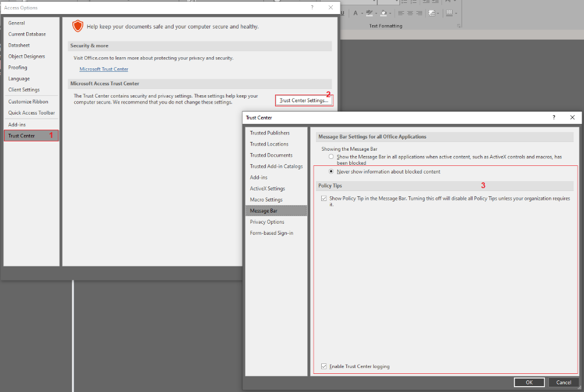The width and height of the screenshot is (584, 392).
Task: Open Current Database options
Action: tap(32, 34)
